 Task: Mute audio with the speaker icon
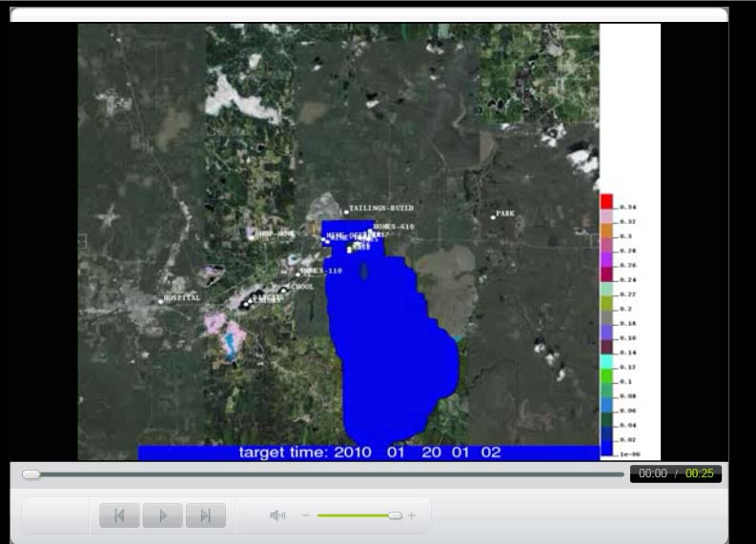coord(277,515)
